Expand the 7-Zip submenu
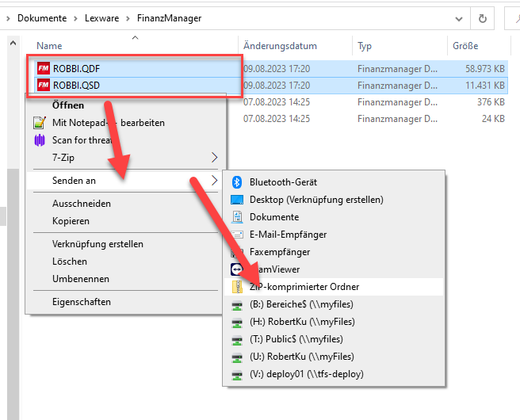 214,158
